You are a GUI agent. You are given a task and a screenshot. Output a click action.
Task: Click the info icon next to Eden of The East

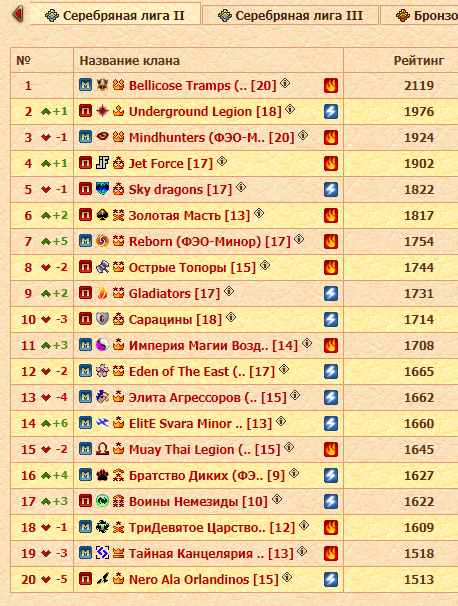(x=284, y=369)
